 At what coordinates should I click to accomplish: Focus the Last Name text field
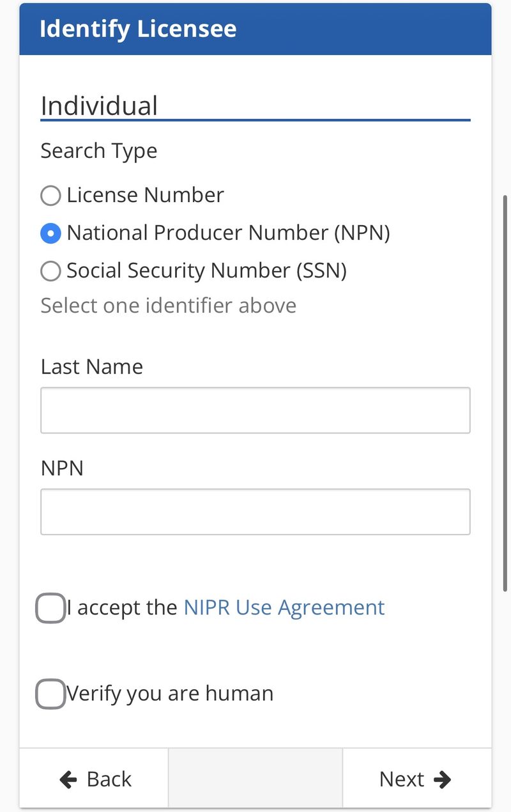[256, 410]
